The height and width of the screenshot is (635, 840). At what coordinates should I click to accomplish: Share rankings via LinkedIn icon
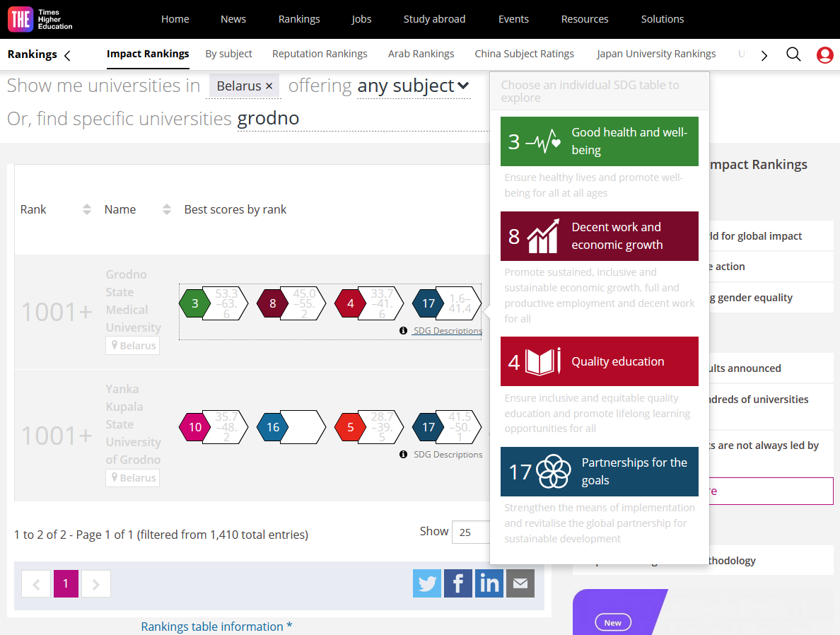[489, 583]
